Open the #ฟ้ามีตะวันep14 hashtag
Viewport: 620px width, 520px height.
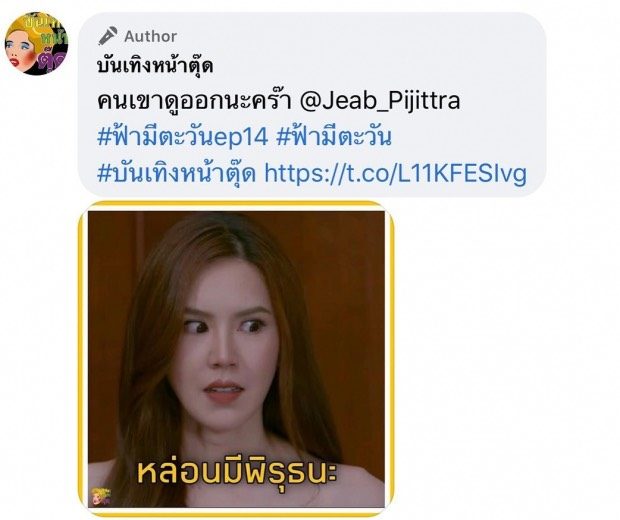tap(183, 137)
